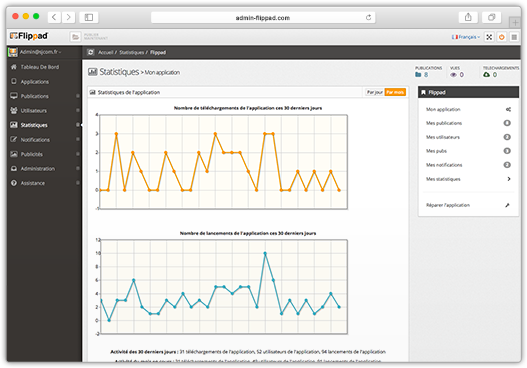This screenshot has height=368, width=527.
Task: Click the fullscreen icon in top bar
Action: [x=489, y=37]
